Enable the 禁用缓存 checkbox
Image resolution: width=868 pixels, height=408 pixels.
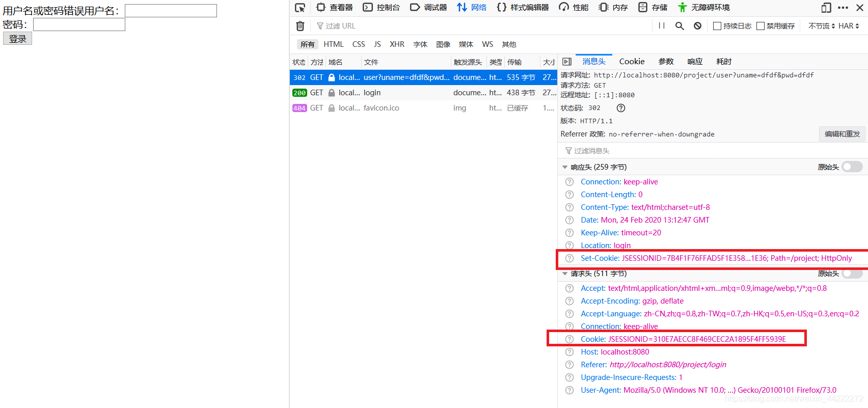click(761, 26)
